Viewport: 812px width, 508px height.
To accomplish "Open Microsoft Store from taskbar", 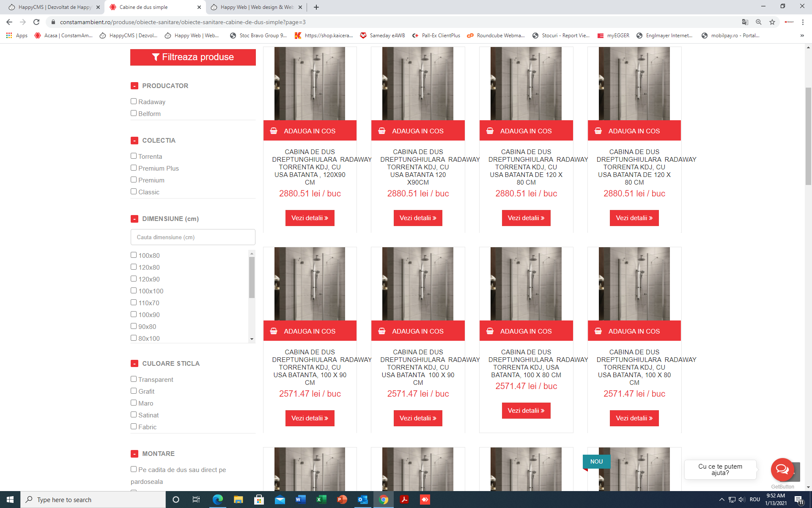I will click(x=259, y=500).
